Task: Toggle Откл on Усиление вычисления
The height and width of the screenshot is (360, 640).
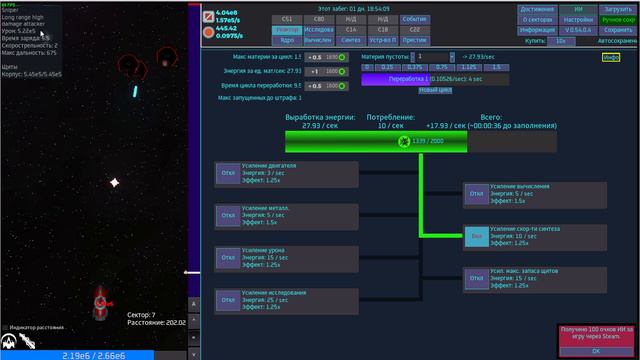Action: [x=476, y=194]
